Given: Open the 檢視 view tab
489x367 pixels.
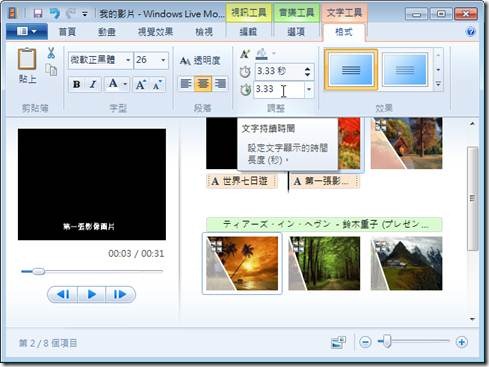Looking at the screenshot, I should click(x=204, y=32).
